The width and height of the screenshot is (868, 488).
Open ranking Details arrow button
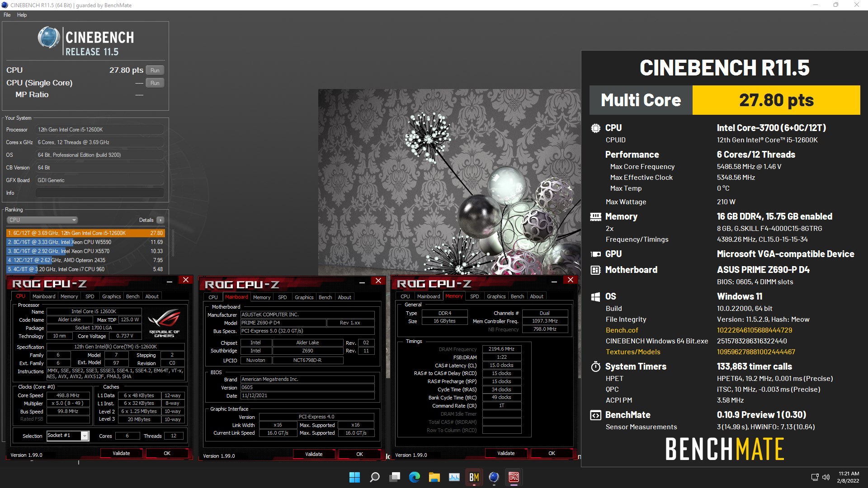tap(160, 220)
